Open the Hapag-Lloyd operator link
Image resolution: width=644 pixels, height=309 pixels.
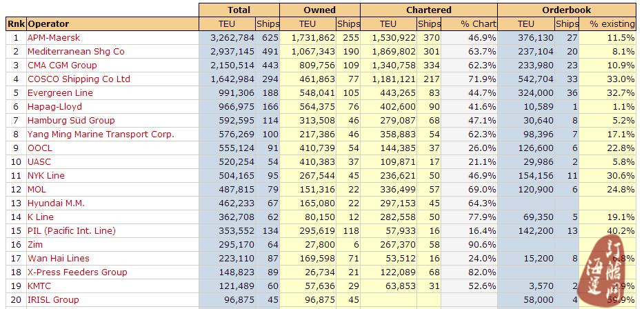(x=54, y=107)
